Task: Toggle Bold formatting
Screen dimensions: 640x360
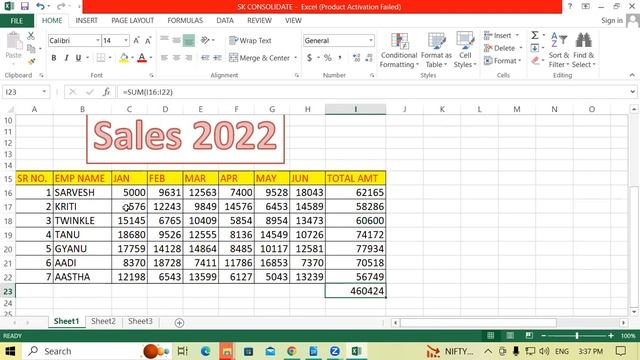Action: [53, 58]
